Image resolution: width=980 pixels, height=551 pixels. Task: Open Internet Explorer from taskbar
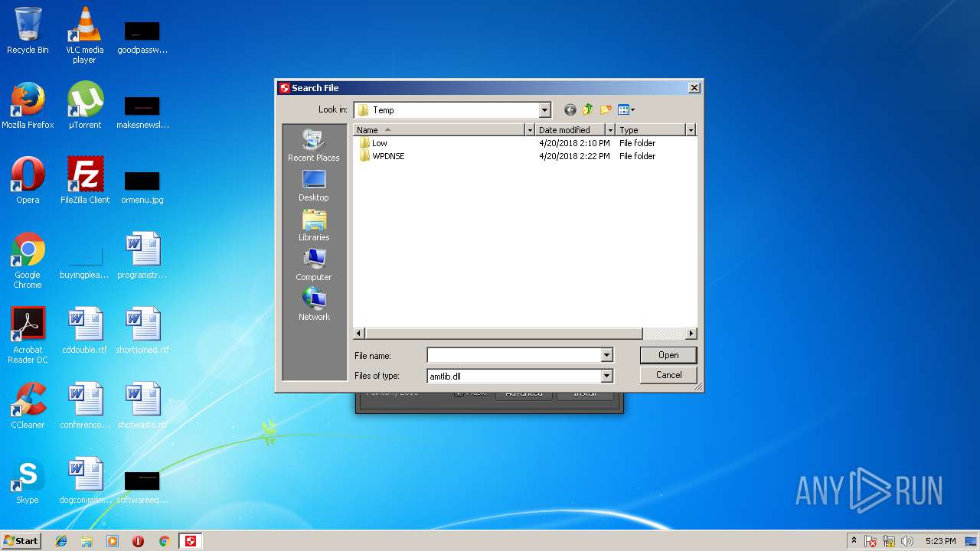(x=61, y=541)
